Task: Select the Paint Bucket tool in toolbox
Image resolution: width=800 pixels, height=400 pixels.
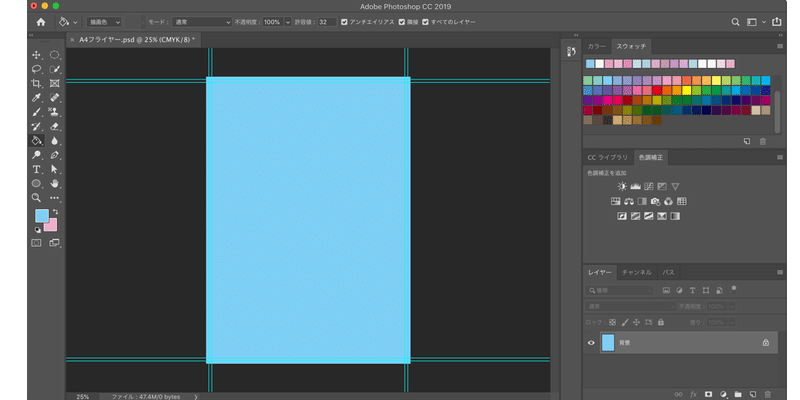Action: click(37, 140)
